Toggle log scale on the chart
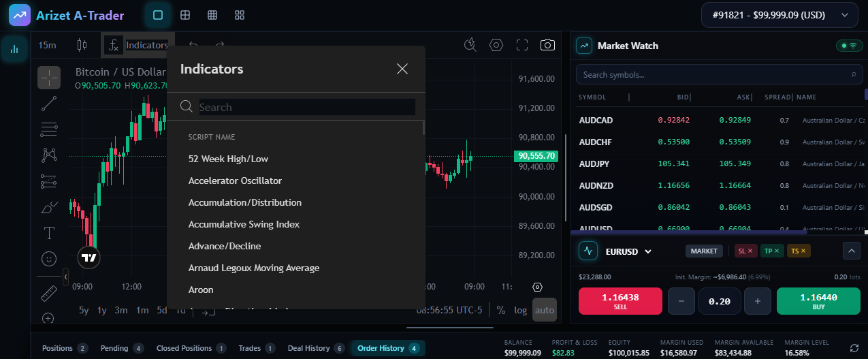 (x=521, y=310)
